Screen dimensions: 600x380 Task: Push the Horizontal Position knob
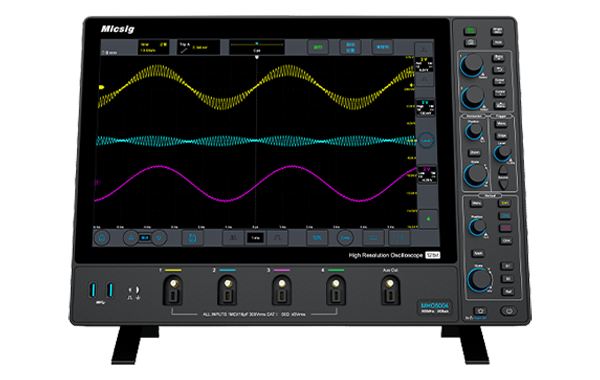coord(474,130)
